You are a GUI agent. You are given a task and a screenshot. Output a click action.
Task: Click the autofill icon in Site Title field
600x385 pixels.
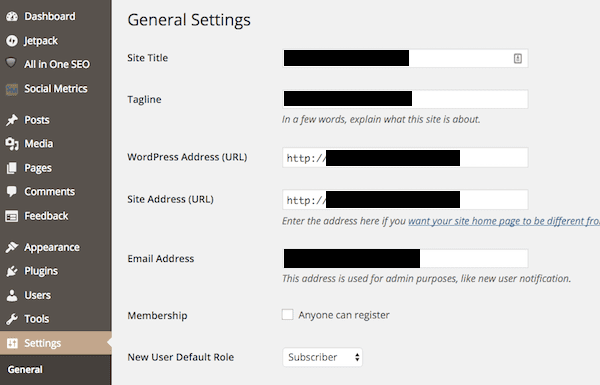pyautogui.click(x=517, y=58)
